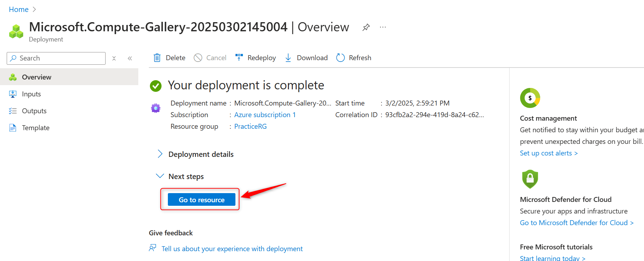
Task: Click the Give feedback heading
Action: pos(171,233)
